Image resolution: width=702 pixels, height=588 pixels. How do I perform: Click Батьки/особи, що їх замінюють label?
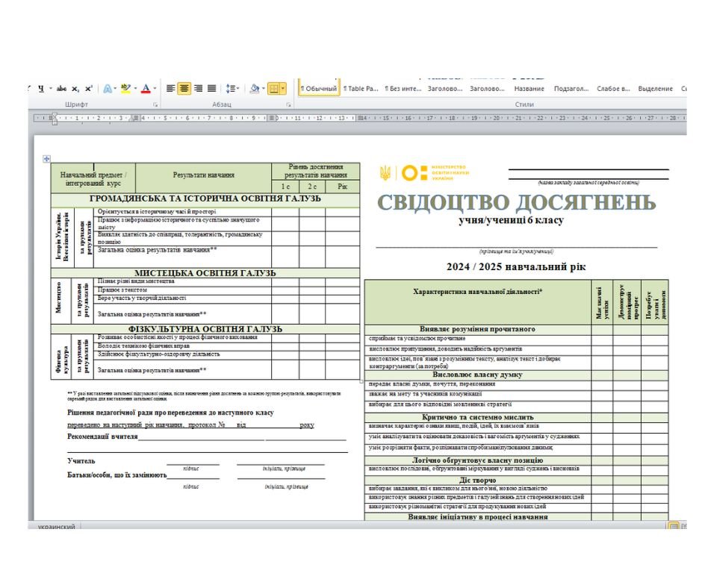tap(117, 475)
